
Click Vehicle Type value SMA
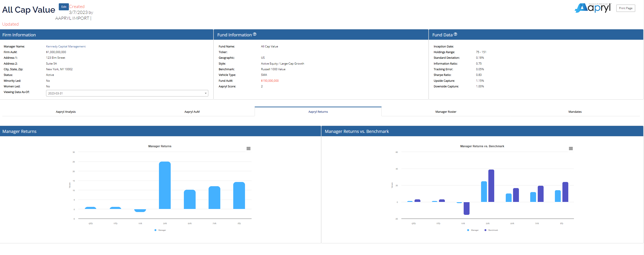click(x=264, y=75)
